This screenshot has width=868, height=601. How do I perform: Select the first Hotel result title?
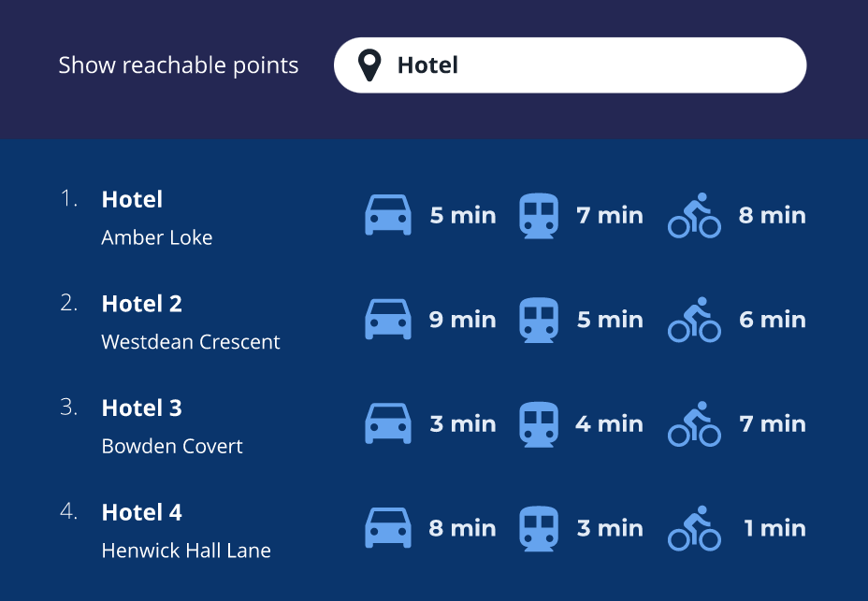[132, 199]
